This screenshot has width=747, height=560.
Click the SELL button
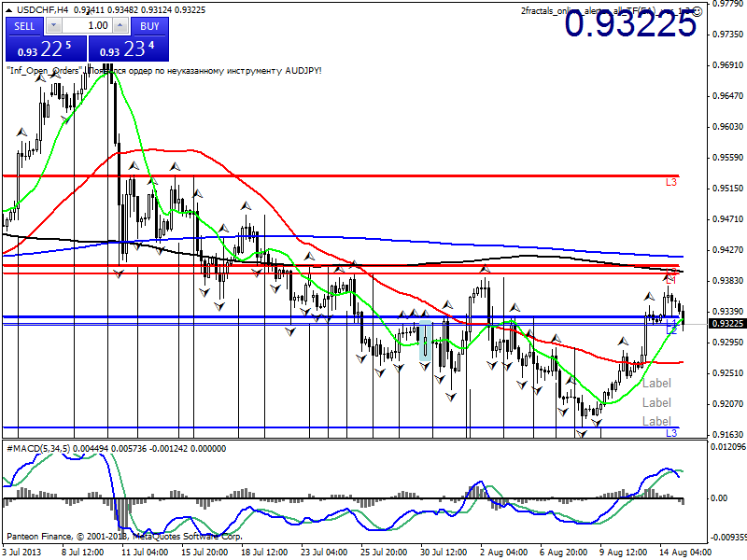(24, 26)
